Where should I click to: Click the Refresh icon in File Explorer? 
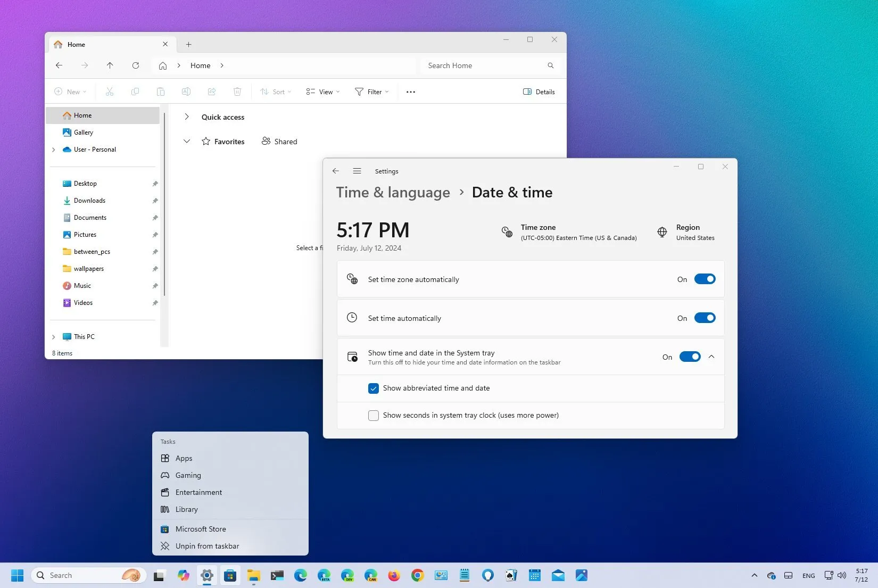pos(136,65)
